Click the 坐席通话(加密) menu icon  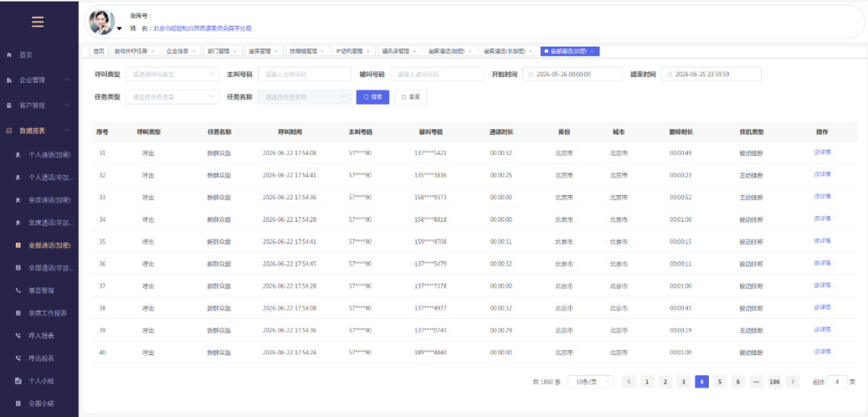(x=18, y=199)
